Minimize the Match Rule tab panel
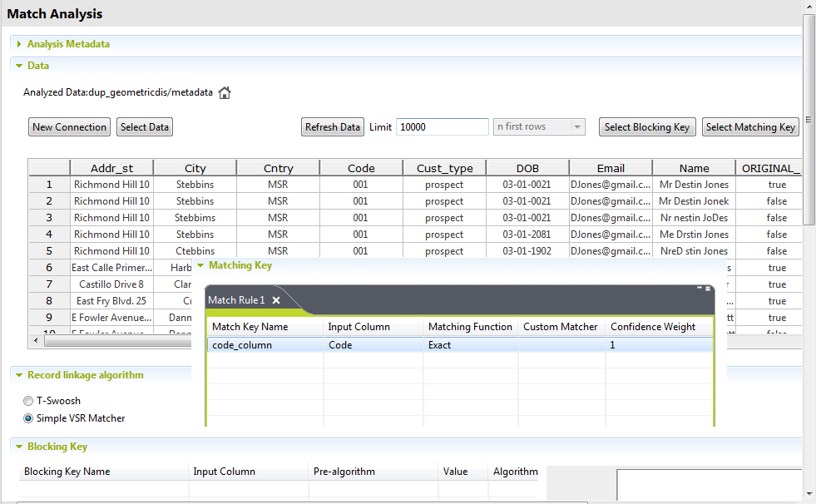This screenshot has height=504, width=816. (700, 288)
